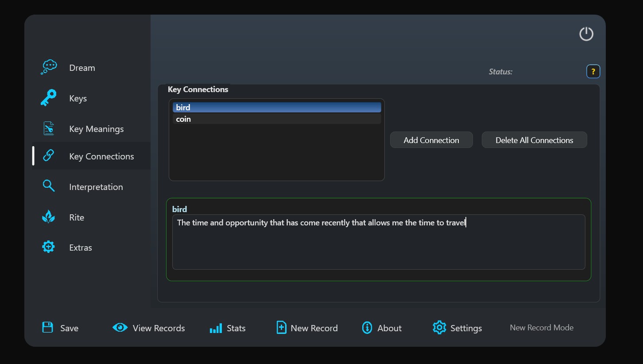Screen dimensions: 643x364
Task: Open the Rite section label
Action: 77,217
